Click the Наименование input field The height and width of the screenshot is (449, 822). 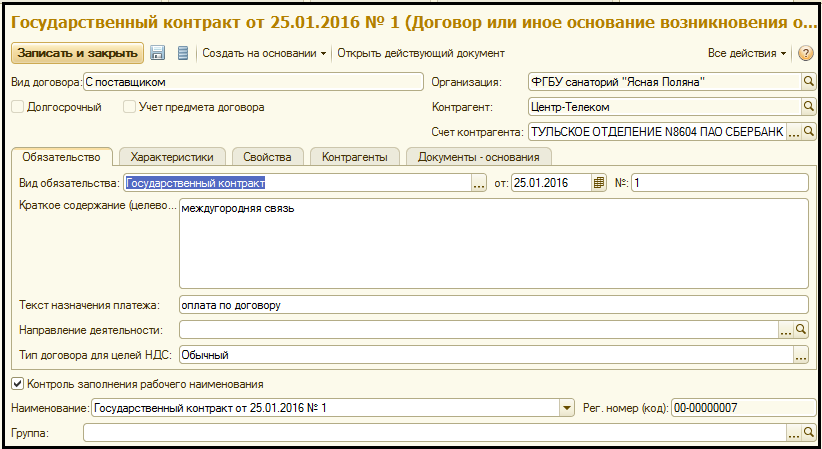(326, 408)
